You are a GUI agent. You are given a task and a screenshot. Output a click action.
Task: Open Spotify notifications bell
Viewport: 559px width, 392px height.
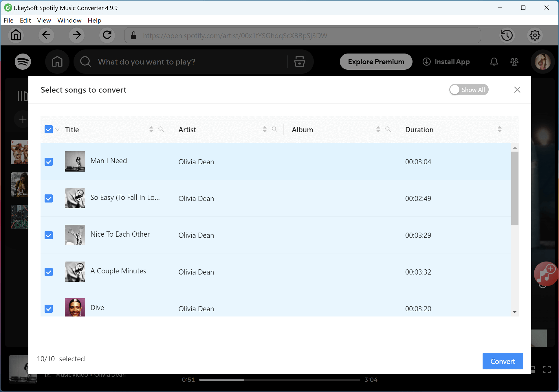(494, 62)
